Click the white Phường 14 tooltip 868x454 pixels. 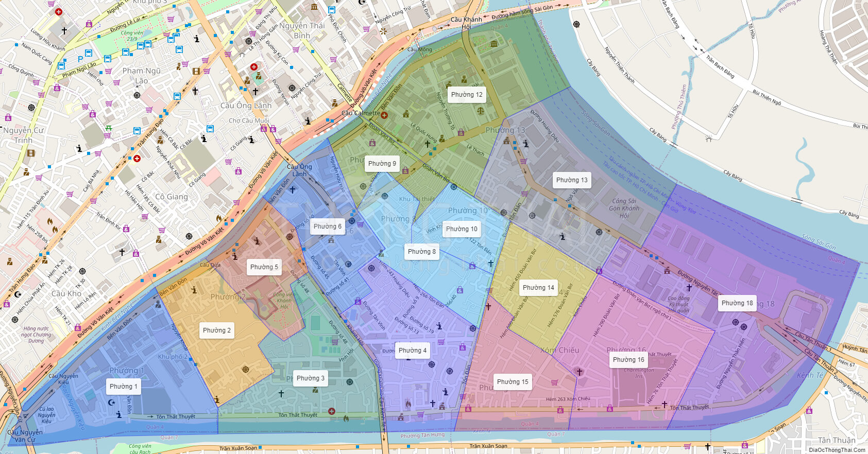coord(538,288)
